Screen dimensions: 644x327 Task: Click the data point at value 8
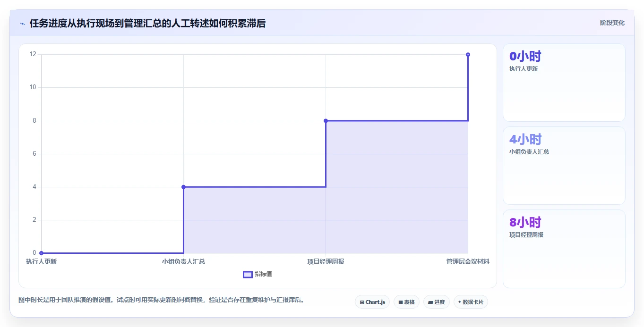tap(326, 121)
